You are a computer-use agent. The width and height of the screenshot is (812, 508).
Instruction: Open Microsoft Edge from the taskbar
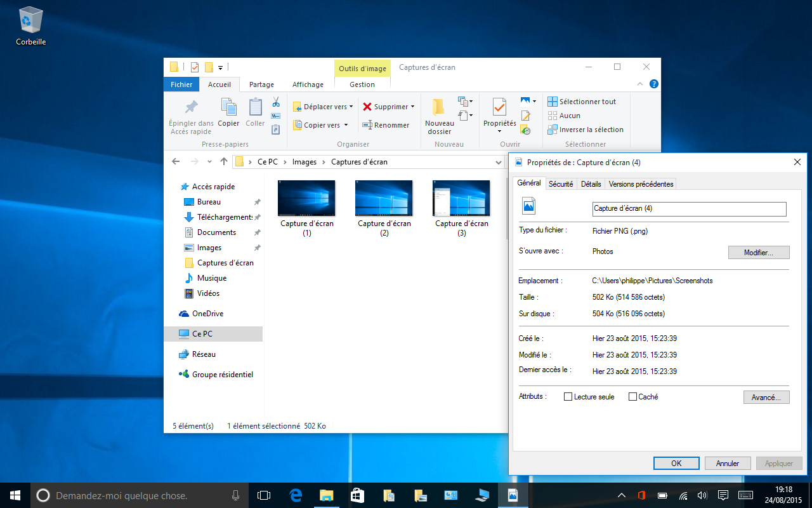coord(296,495)
